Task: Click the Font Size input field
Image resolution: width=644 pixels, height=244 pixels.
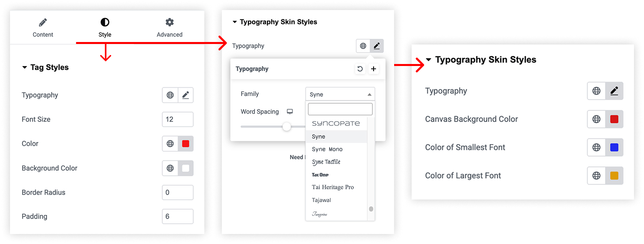Action: click(177, 119)
